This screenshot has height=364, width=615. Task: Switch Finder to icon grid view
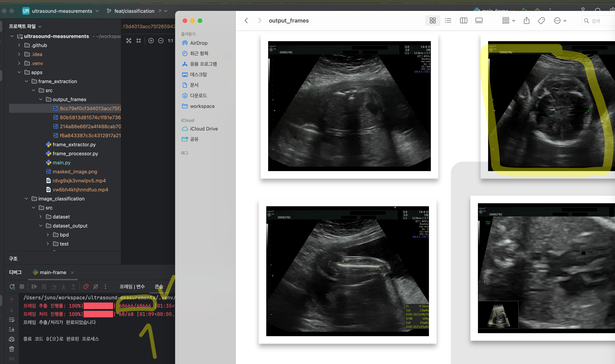(433, 21)
